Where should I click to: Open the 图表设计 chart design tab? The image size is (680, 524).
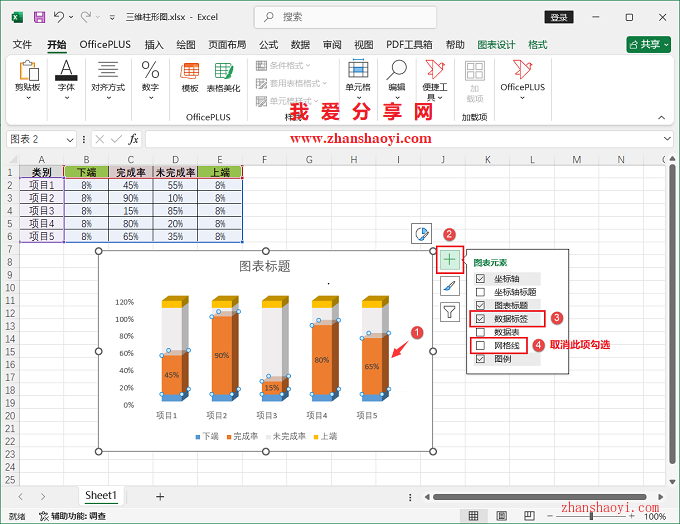[496, 45]
